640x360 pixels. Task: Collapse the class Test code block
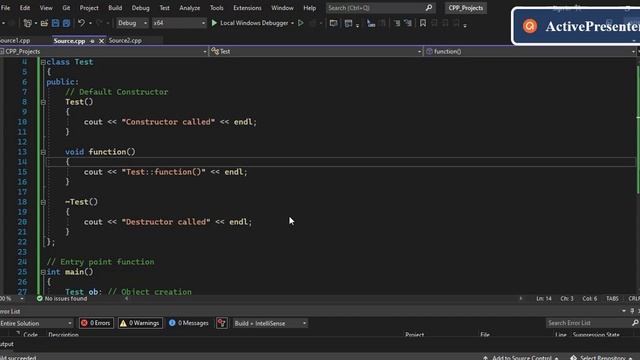click(x=43, y=62)
